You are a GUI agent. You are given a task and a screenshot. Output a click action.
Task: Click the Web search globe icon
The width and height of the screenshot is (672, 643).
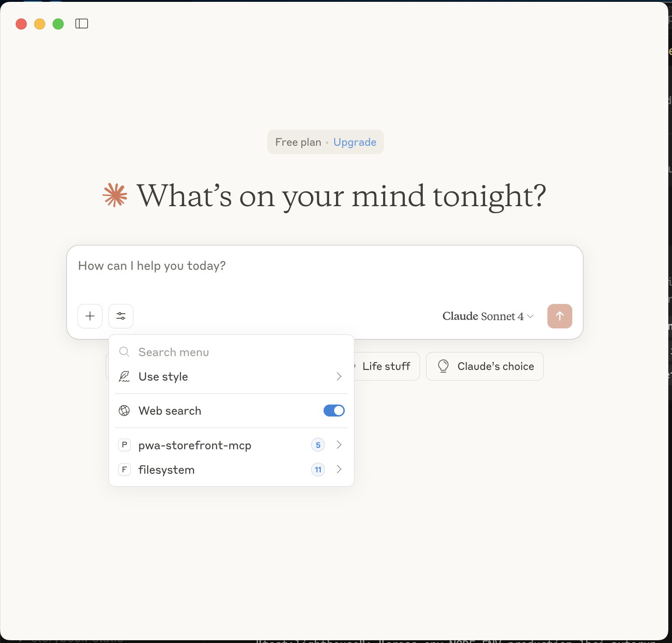[x=124, y=410]
